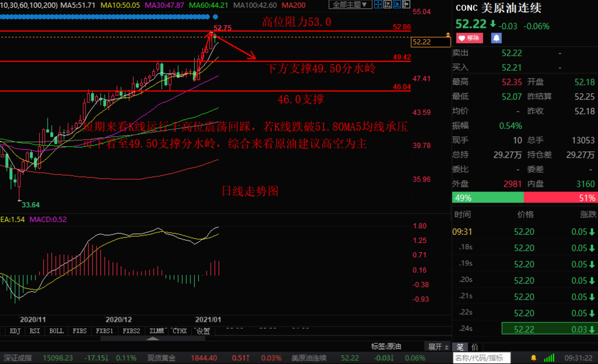598x364 pixels.
Task: Click the 展开 expand button
Action: coord(438,347)
